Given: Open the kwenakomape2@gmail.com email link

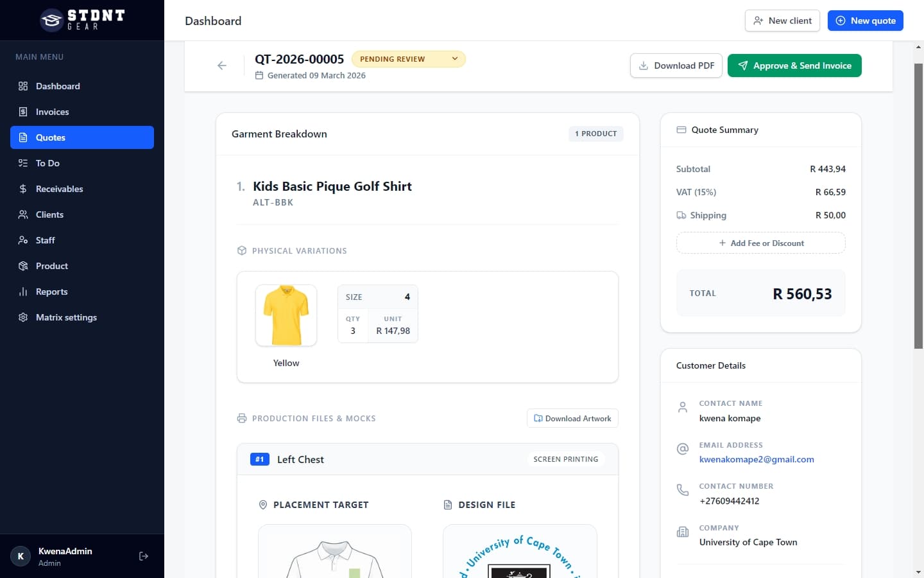Looking at the screenshot, I should [x=757, y=459].
